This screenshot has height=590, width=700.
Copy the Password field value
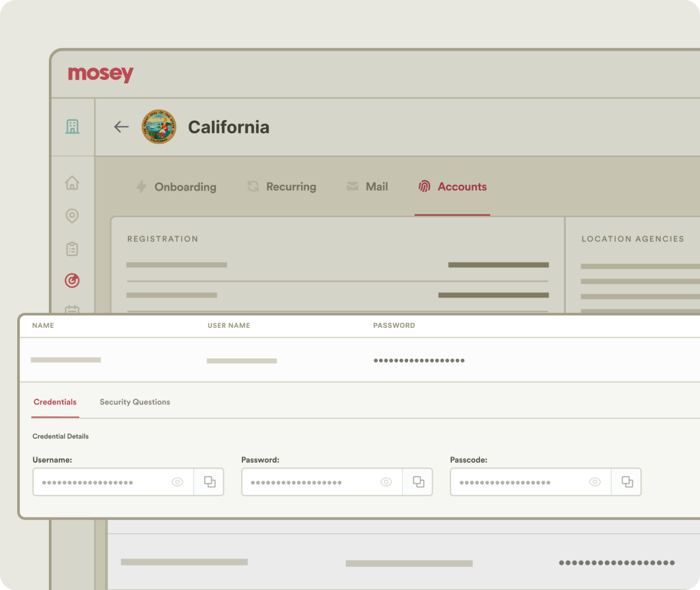[x=418, y=482]
